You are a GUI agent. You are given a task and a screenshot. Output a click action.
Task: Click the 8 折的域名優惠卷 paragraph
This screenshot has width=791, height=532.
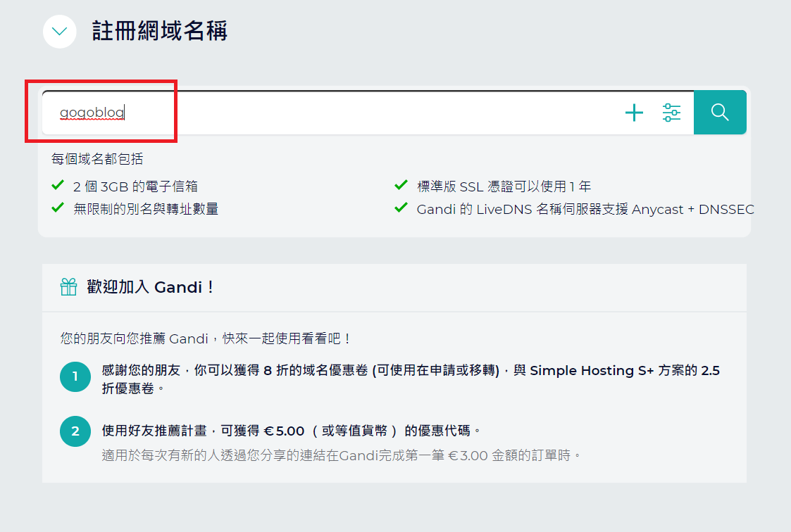tap(411, 379)
